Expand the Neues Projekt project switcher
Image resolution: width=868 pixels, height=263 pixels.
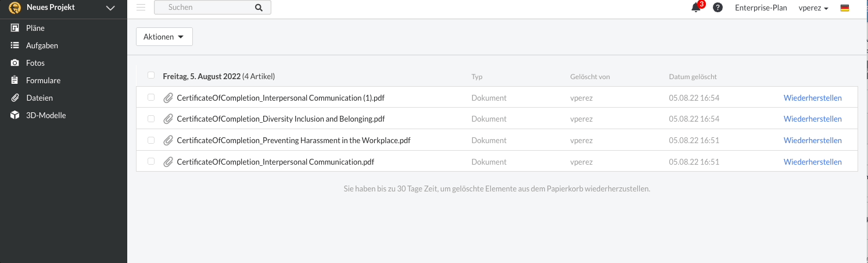click(x=110, y=8)
